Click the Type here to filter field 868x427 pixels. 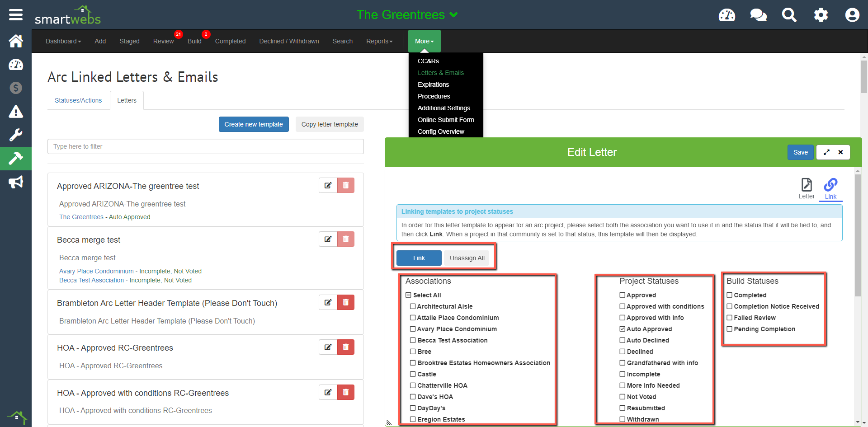pyautogui.click(x=206, y=146)
